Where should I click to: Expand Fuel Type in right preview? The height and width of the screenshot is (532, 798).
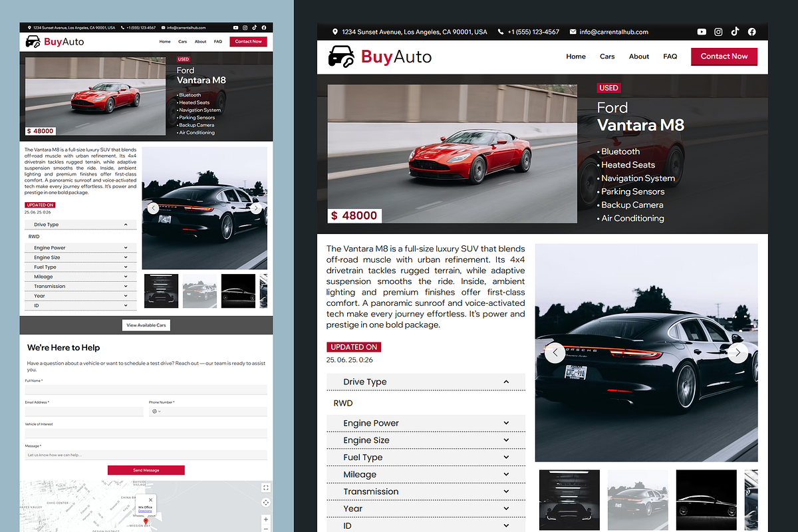(426, 458)
